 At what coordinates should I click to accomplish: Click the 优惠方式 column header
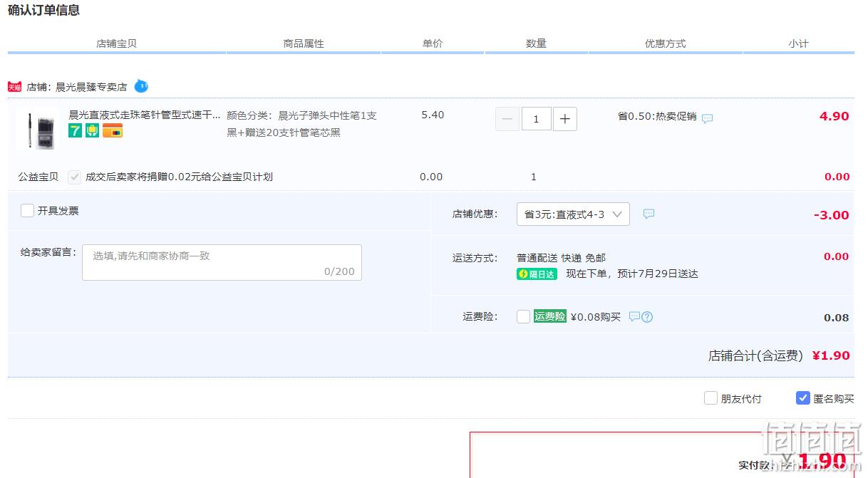pyautogui.click(x=665, y=43)
